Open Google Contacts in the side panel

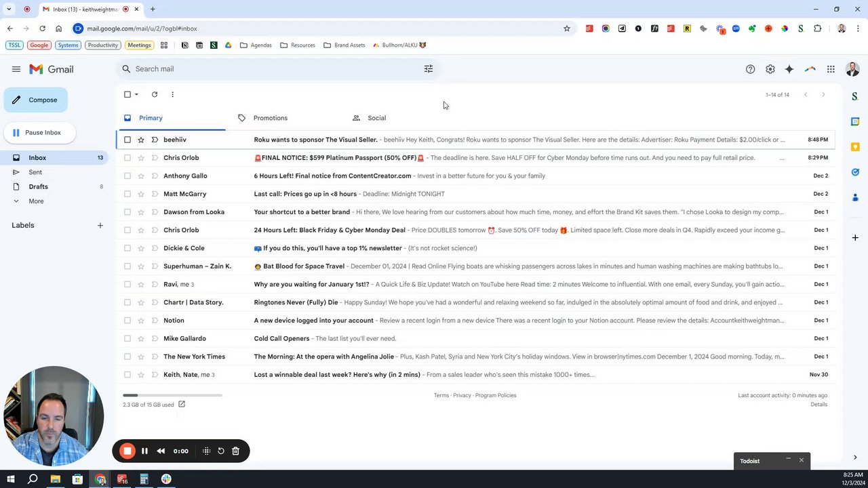point(855,197)
